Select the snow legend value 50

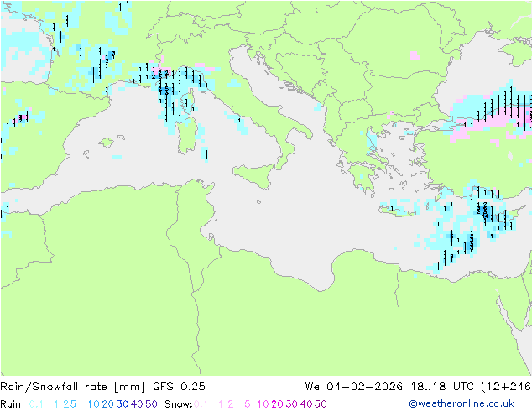click(321, 404)
